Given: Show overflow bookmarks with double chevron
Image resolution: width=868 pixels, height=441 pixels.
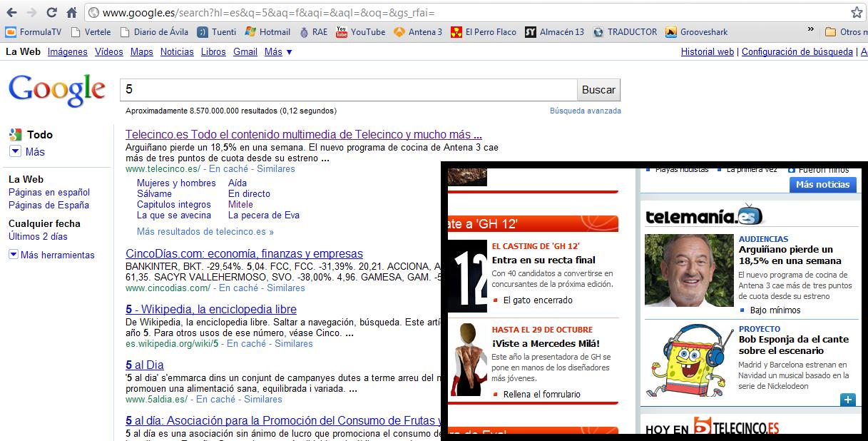Looking at the screenshot, I should coord(810,30).
